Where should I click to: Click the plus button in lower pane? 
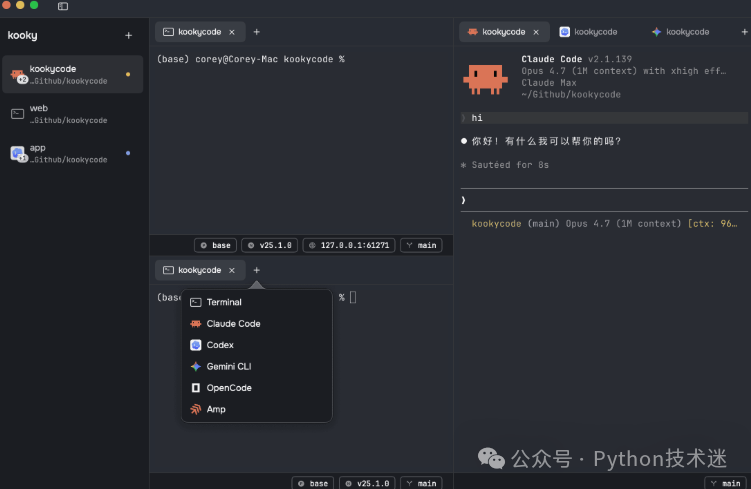click(x=257, y=271)
